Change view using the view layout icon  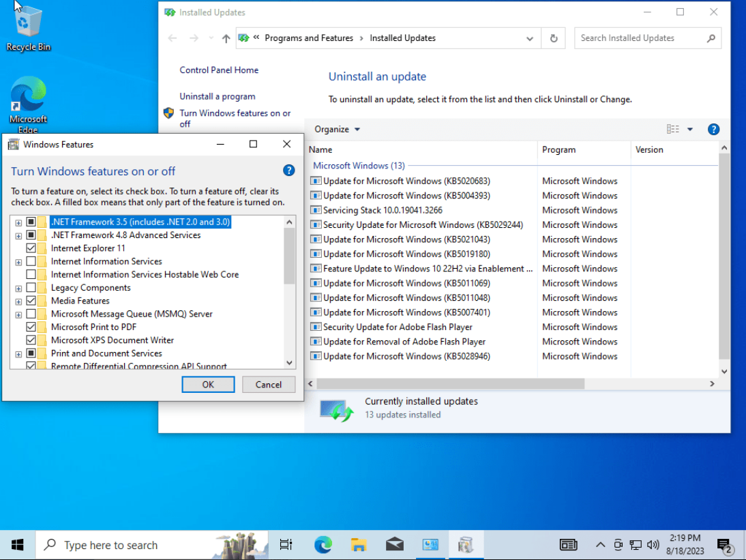point(673,130)
